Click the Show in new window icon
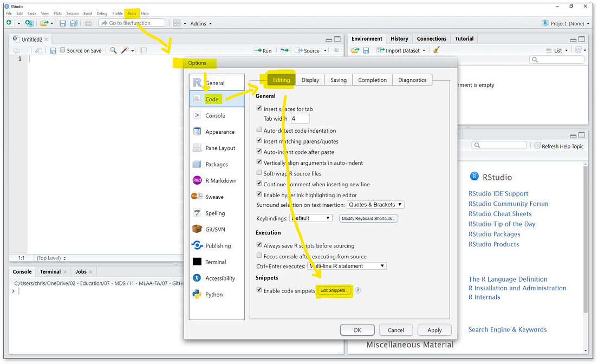This screenshot has width=598, height=364. click(38, 50)
